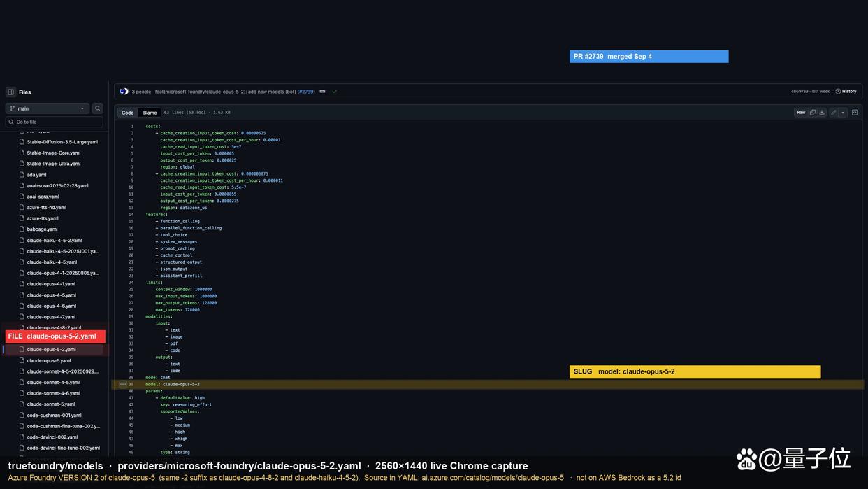This screenshot has height=489, width=868.
Task: Click the Raw button
Action: point(801,112)
